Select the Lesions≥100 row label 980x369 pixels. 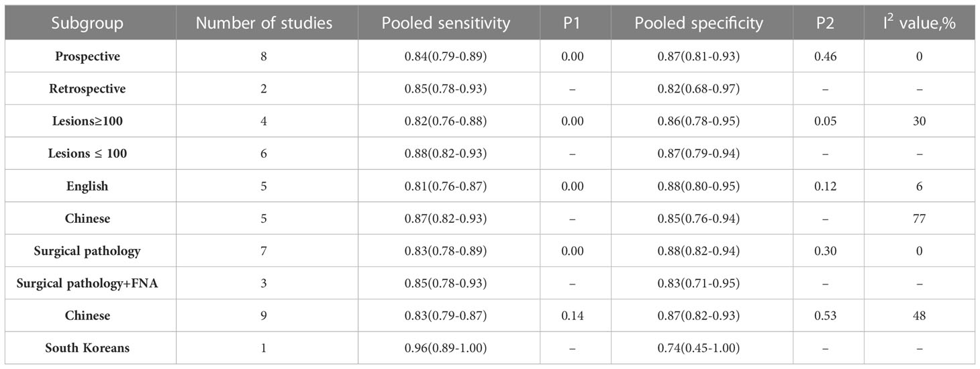click(x=88, y=121)
